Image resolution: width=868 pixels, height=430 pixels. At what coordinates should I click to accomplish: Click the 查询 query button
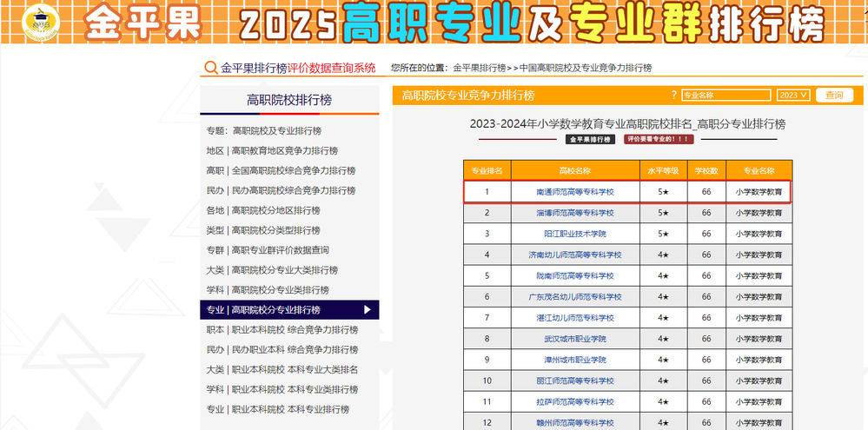(834, 96)
